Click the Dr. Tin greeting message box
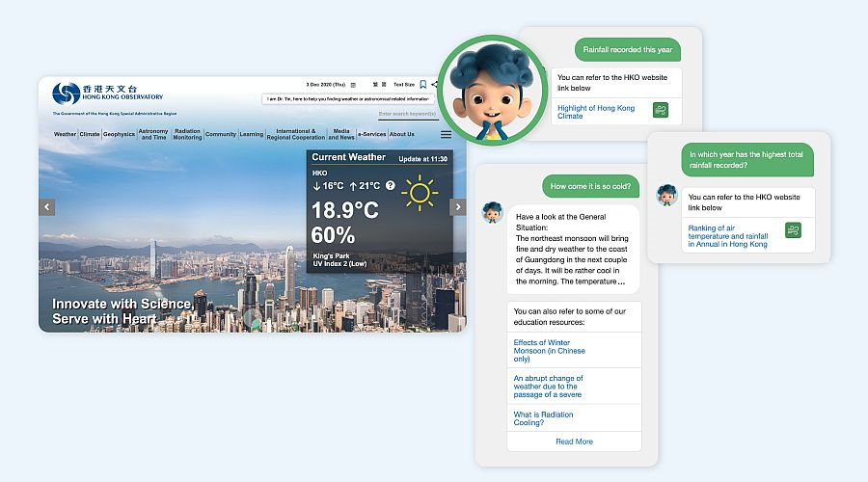Viewport: 868px width, 482px height. (x=348, y=99)
